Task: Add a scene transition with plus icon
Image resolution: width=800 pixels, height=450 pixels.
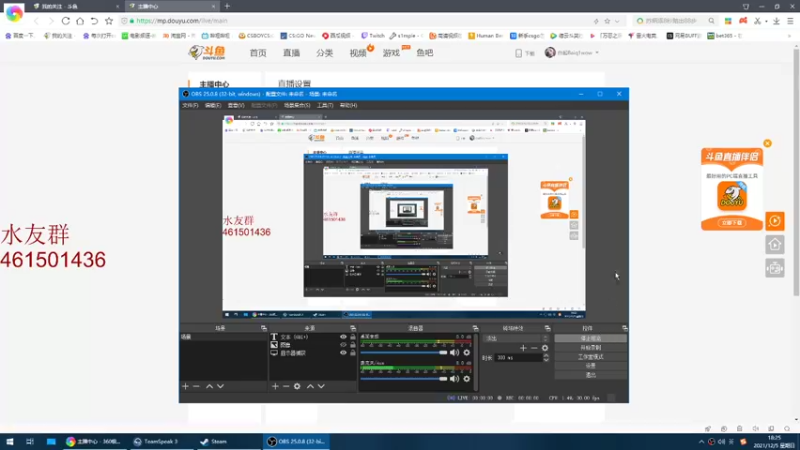Action: point(523,348)
